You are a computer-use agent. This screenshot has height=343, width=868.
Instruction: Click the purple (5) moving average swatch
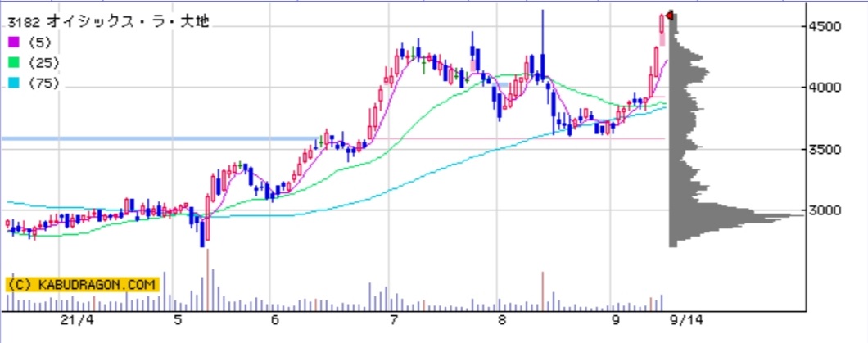pyautogui.click(x=13, y=42)
